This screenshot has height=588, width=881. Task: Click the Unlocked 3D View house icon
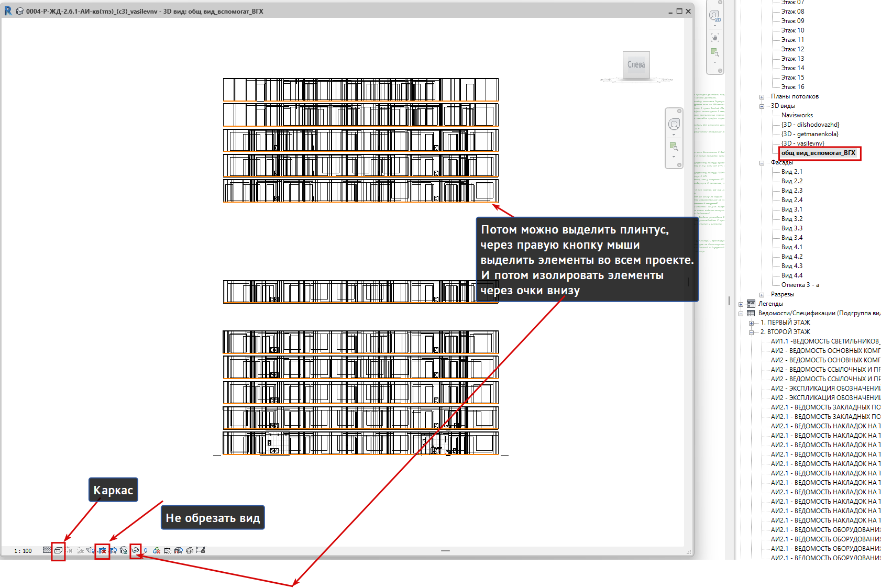tap(124, 550)
